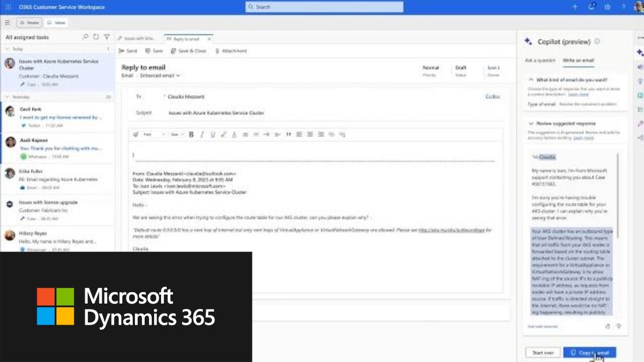Open the Copilot panel from right sidebar
The width and height of the screenshot is (644, 362).
(x=639, y=52)
